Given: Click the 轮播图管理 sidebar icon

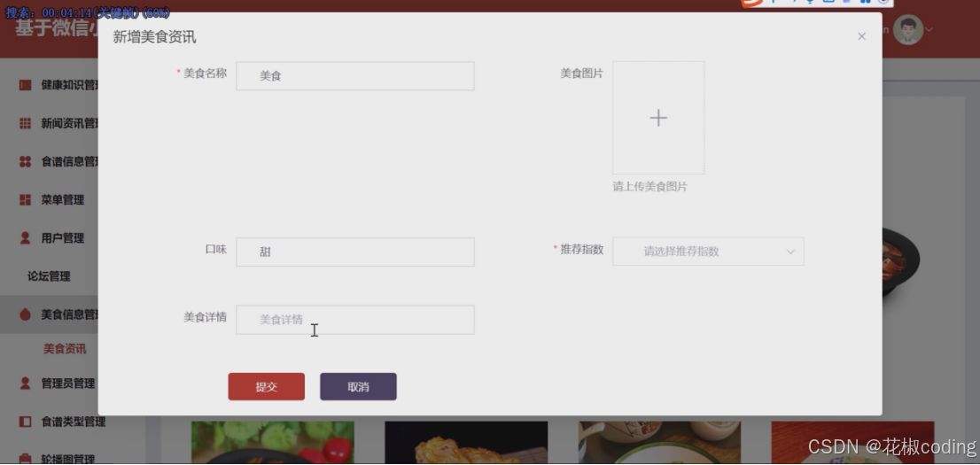Looking at the screenshot, I should (25, 460).
